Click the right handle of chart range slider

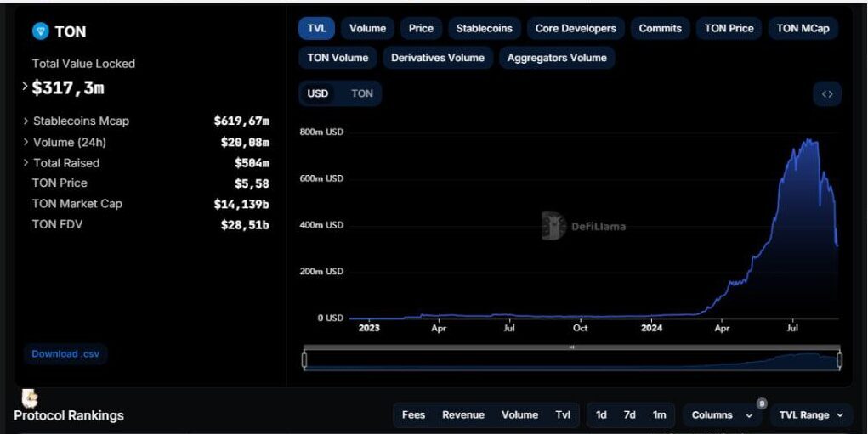coord(839,360)
